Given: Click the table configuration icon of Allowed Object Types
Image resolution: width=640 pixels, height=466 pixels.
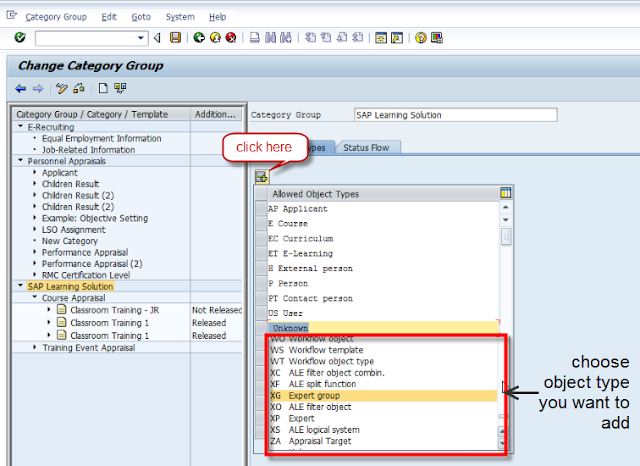Looking at the screenshot, I should pos(505,193).
